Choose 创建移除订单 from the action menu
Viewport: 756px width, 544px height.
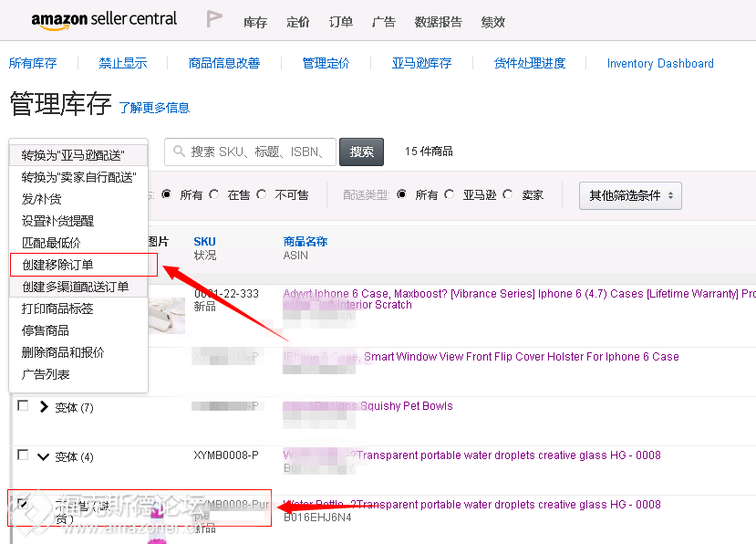coord(57,265)
